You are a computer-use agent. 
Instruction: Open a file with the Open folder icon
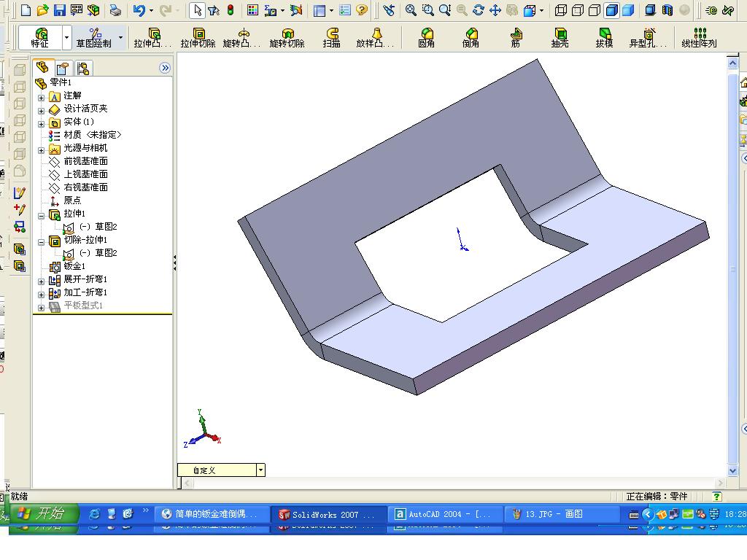(x=43, y=10)
